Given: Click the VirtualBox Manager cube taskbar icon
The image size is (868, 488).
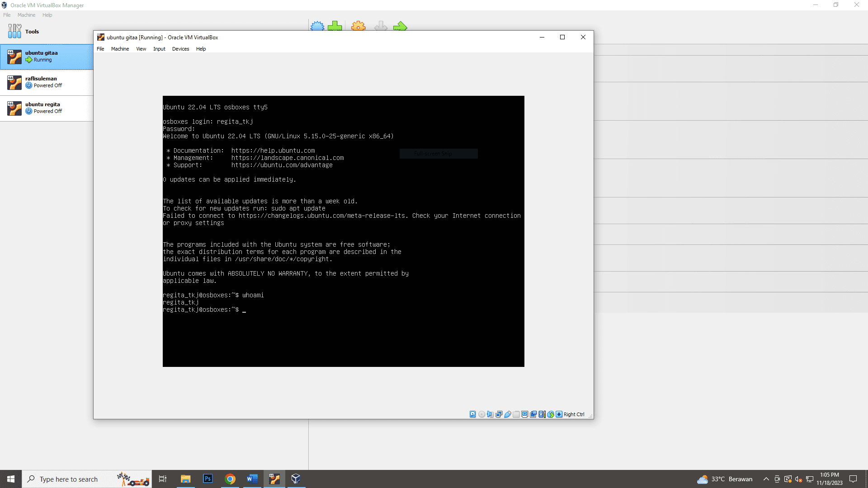Looking at the screenshot, I should pyautogui.click(x=296, y=479).
